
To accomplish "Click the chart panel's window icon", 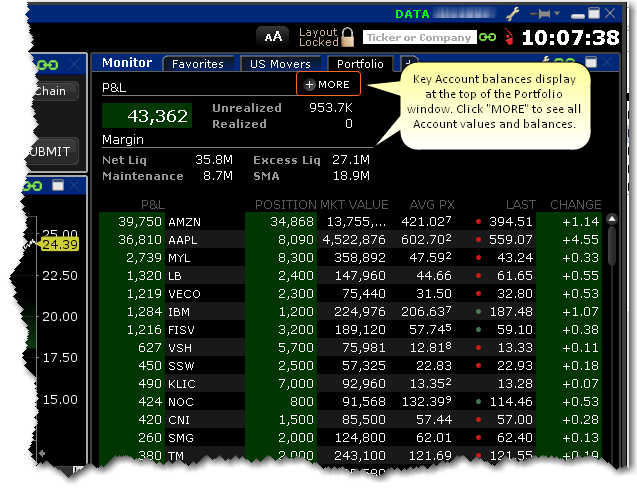I will click(59, 185).
